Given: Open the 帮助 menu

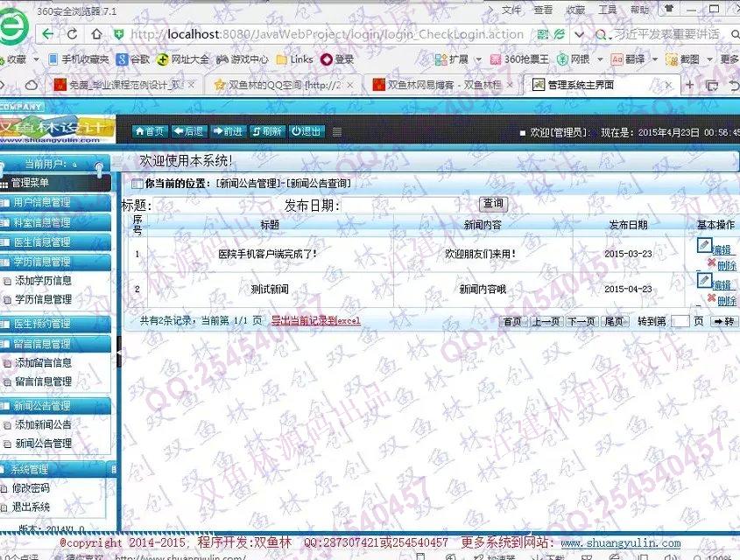Looking at the screenshot, I should 639,10.
